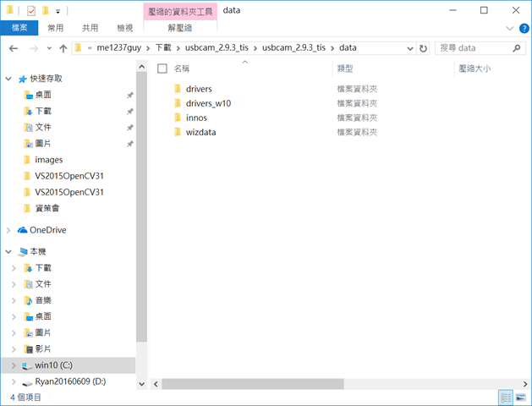Open the Ryan20160609 (D:) drive
532x406 pixels.
70,381
